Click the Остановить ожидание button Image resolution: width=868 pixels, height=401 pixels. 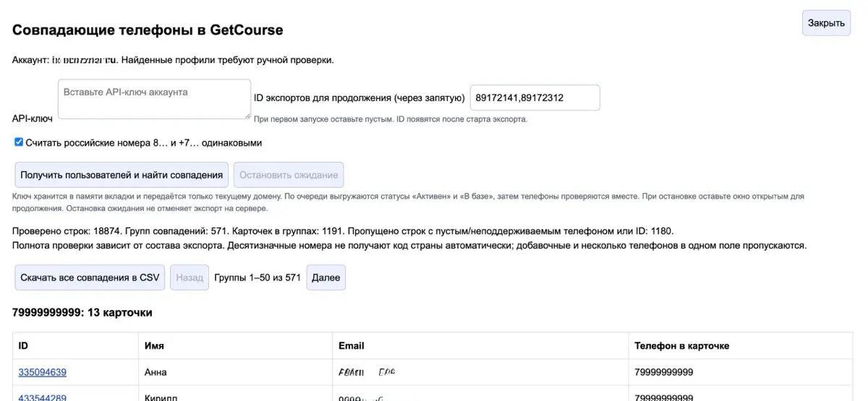tap(289, 175)
